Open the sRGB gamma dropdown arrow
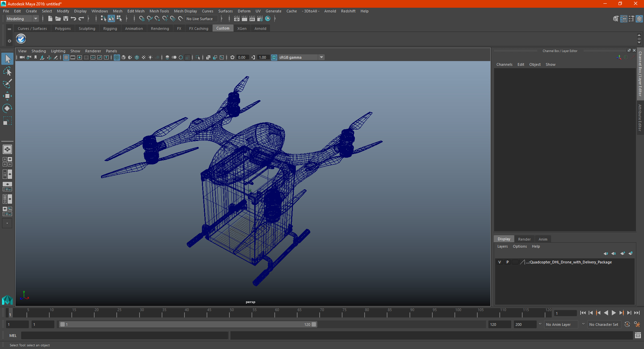This screenshot has height=349, width=644. coord(321,57)
